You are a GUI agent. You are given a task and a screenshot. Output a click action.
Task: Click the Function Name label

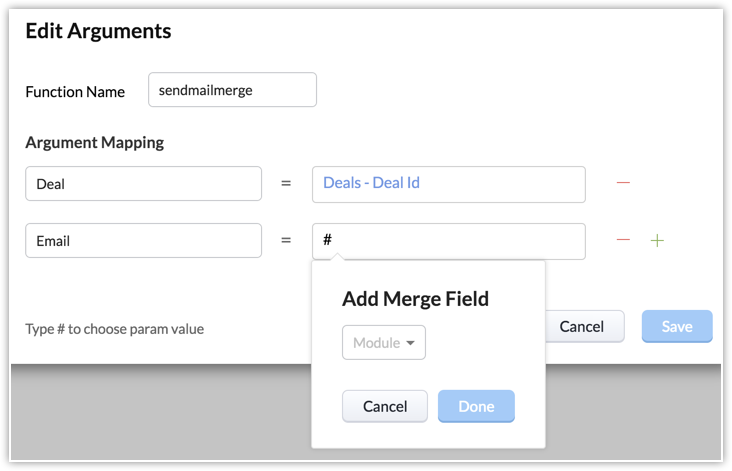[75, 91]
